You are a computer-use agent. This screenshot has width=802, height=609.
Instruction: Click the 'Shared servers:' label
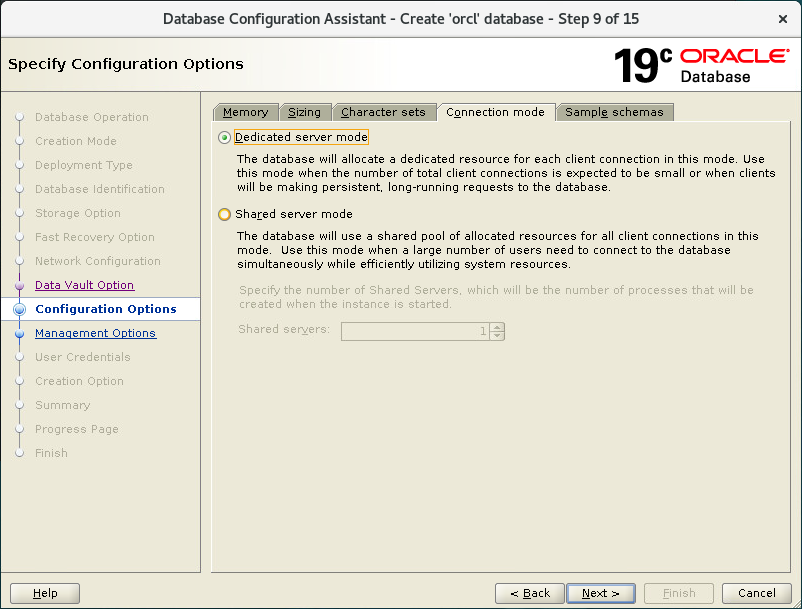click(x=284, y=329)
